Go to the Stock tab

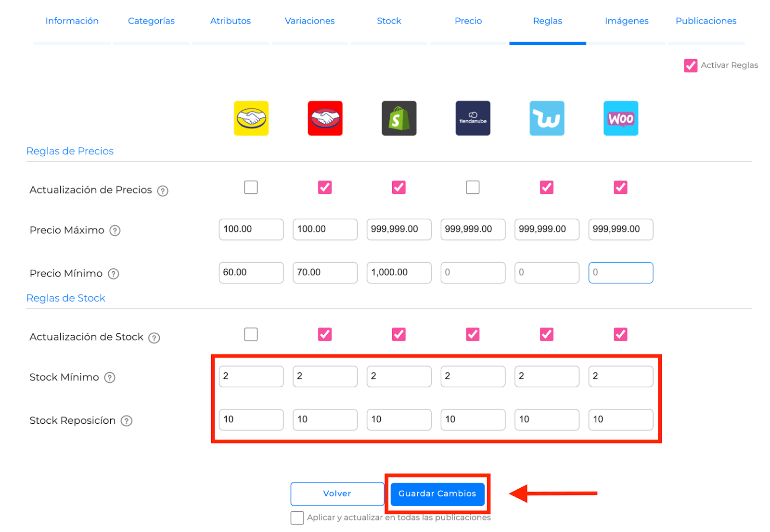point(389,21)
